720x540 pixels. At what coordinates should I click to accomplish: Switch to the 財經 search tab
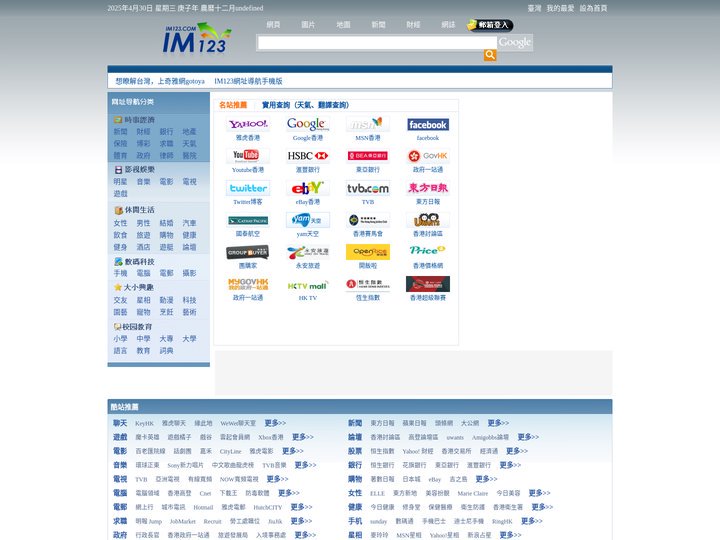point(413,24)
